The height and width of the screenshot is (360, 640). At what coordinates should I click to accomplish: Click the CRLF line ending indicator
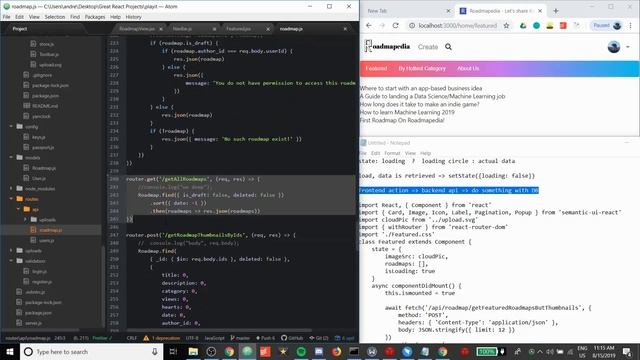pyautogui.click(x=132, y=338)
